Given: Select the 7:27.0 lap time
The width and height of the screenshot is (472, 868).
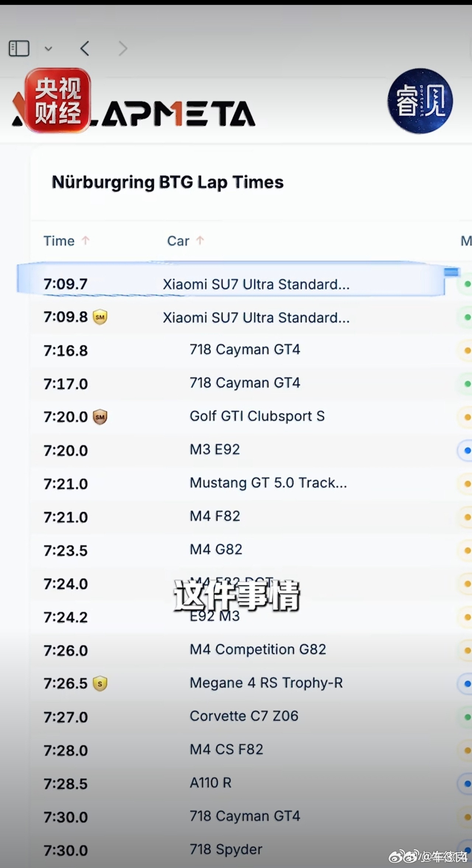Looking at the screenshot, I should coord(66,717).
